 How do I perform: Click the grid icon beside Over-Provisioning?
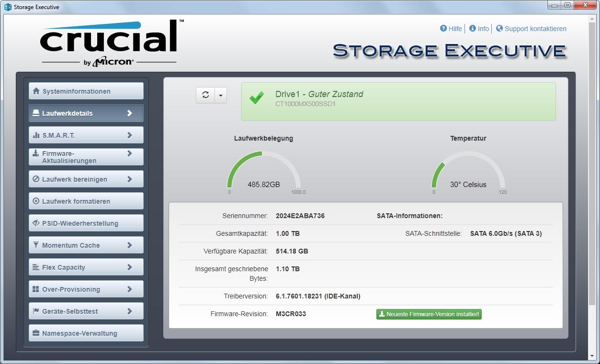(36, 289)
